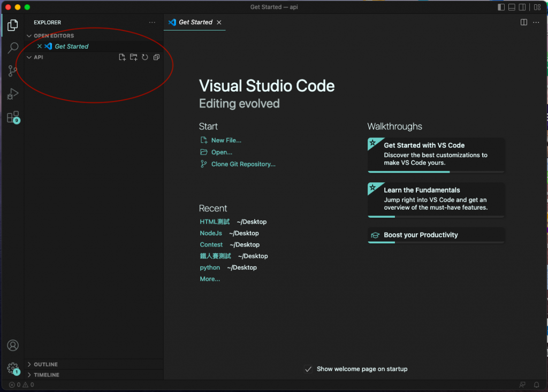Select the Get Started editor tab
Viewport: 548px width, 392px height.
pyautogui.click(x=194, y=22)
